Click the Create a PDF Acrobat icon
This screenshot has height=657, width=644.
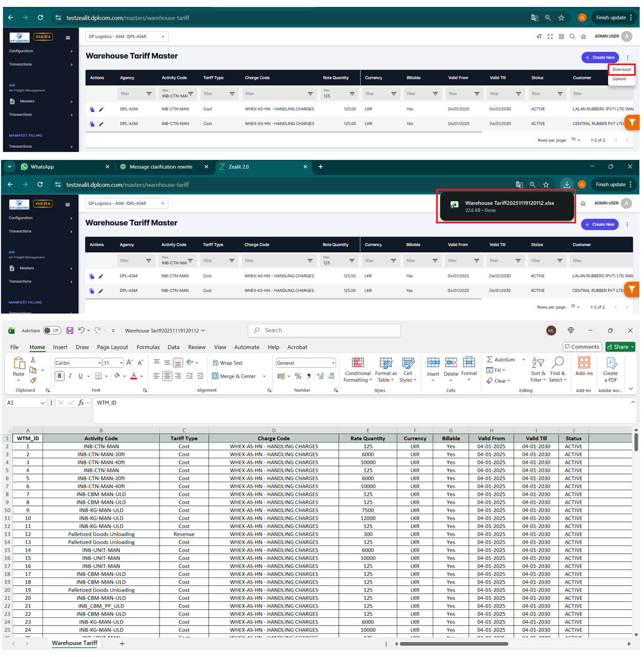tap(611, 364)
